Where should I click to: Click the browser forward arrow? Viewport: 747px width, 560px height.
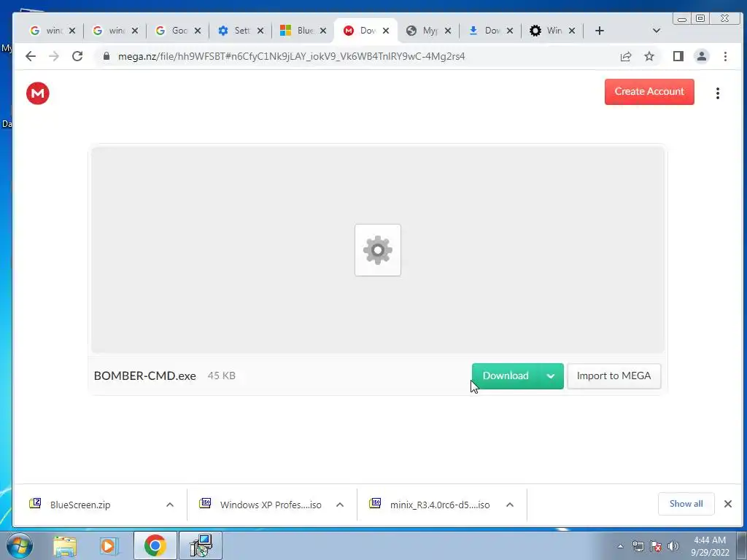(x=54, y=56)
